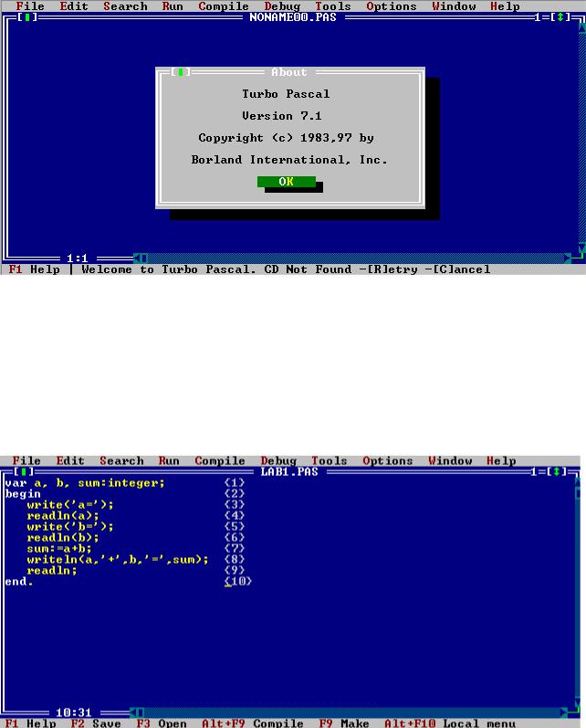The width and height of the screenshot is (586, 728).
Task: Open Options menu in NONAME00.PAS screen
Action: [392, 6]
